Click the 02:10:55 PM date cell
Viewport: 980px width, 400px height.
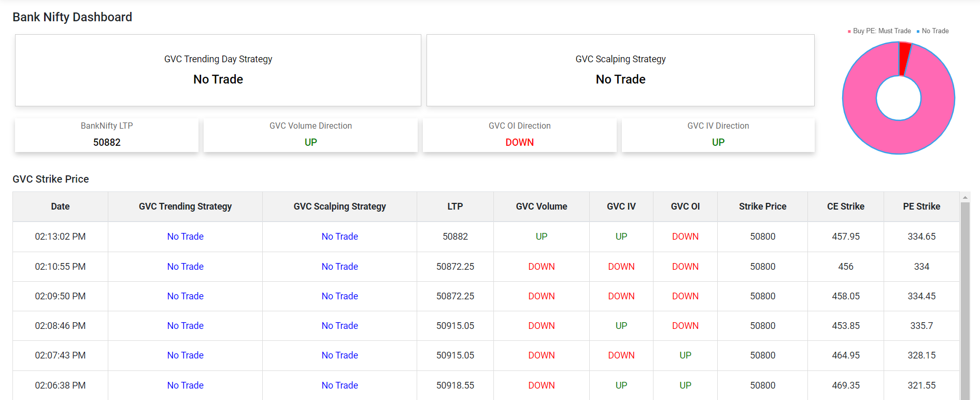coord(60,267)
